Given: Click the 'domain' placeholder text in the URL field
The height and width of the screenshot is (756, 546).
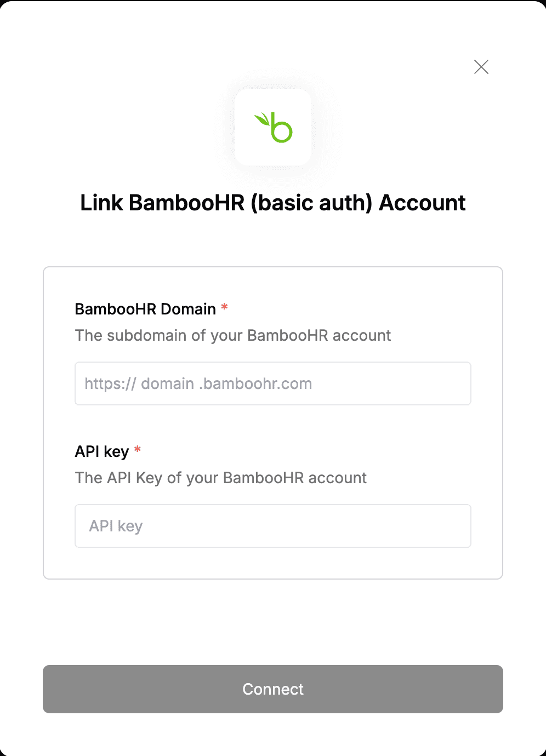Looking at the screenshot, I should pyautogui.click(x=167, y=383).
